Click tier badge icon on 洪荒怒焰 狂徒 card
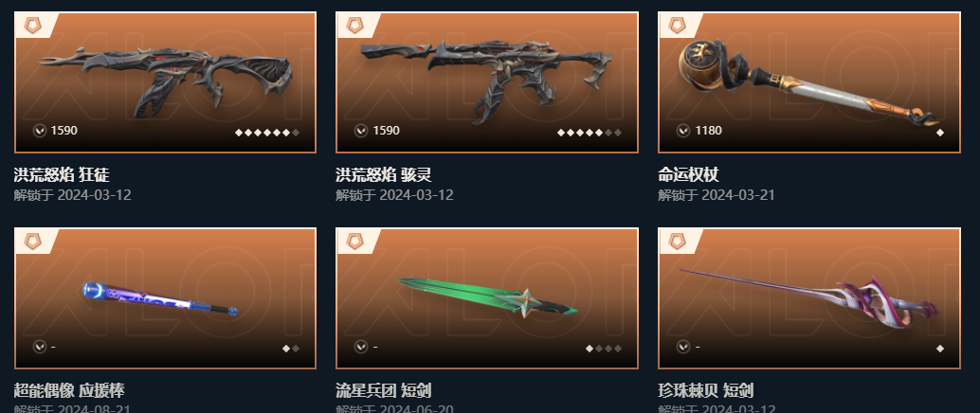The width and height of the screenshot is (980, 413). coord(32,26)
